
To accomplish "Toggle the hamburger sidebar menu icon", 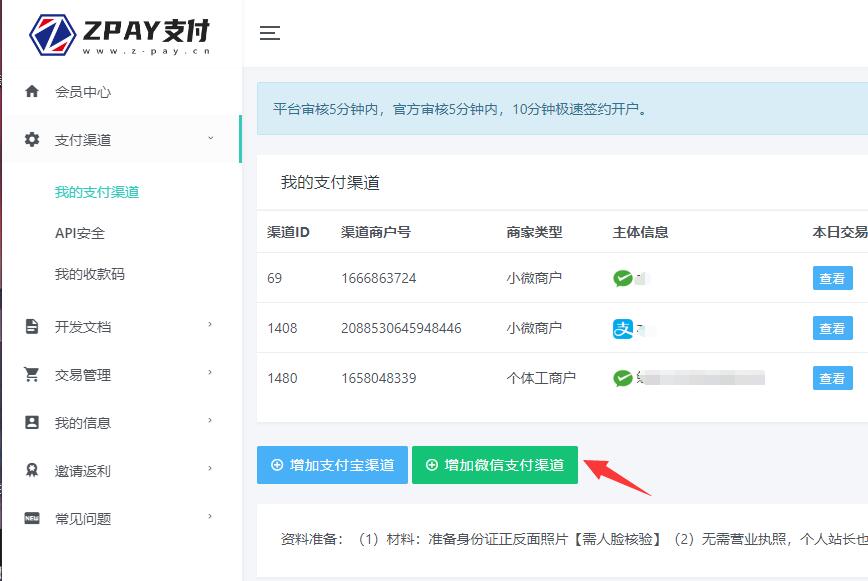I will coord(269,33).
